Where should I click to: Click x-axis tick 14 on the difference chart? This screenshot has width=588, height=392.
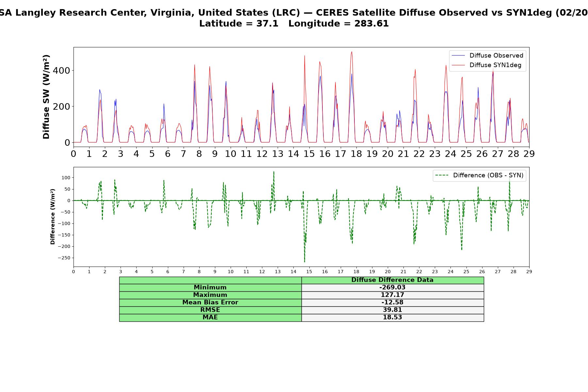point(293,271)
